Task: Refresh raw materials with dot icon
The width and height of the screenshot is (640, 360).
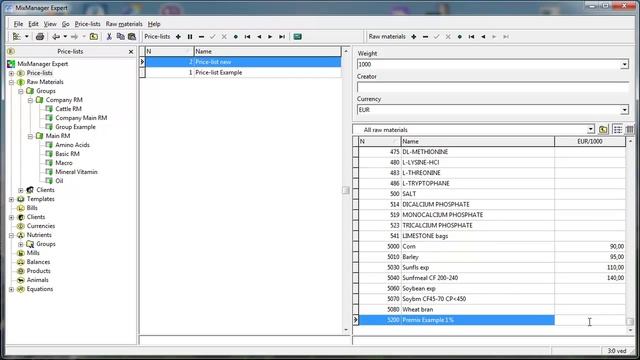Action: coord(460,37)
